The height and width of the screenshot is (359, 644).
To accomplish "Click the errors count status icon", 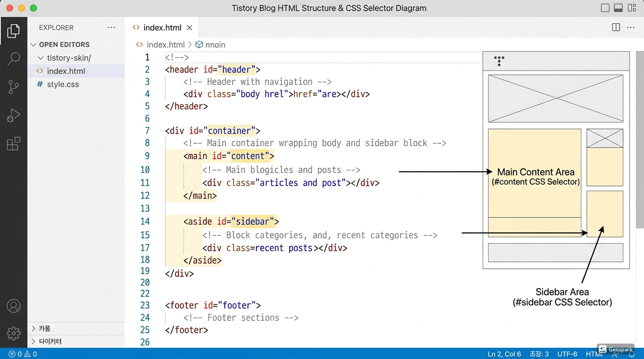I will click(x=15, y=354).
